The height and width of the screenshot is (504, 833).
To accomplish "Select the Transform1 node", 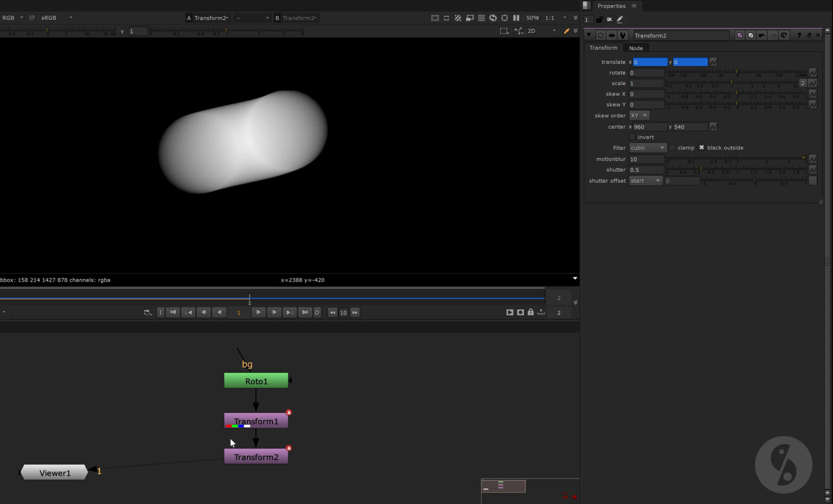I will 256,421.
